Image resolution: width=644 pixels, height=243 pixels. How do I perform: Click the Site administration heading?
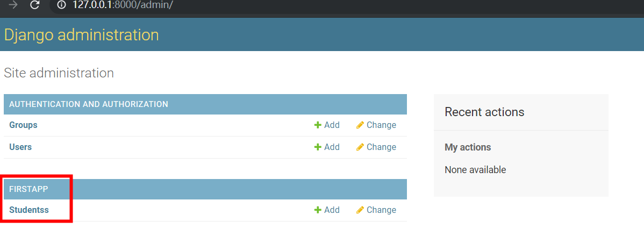(59, 73)
